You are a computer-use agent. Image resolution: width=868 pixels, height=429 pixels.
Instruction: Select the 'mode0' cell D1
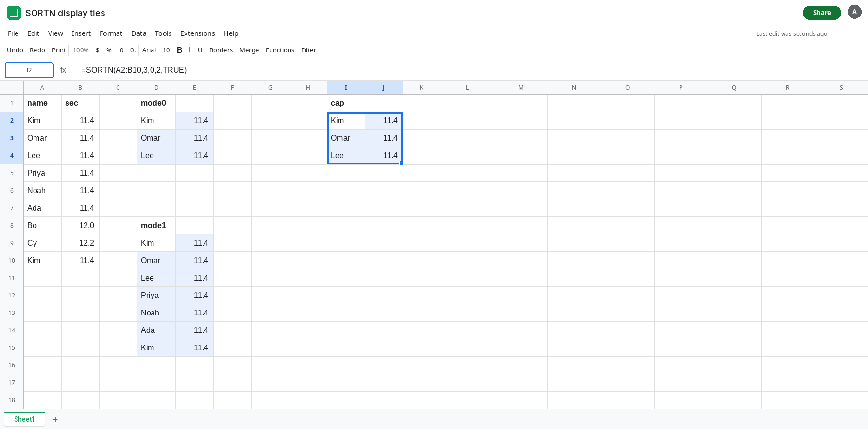pos(156,103)
